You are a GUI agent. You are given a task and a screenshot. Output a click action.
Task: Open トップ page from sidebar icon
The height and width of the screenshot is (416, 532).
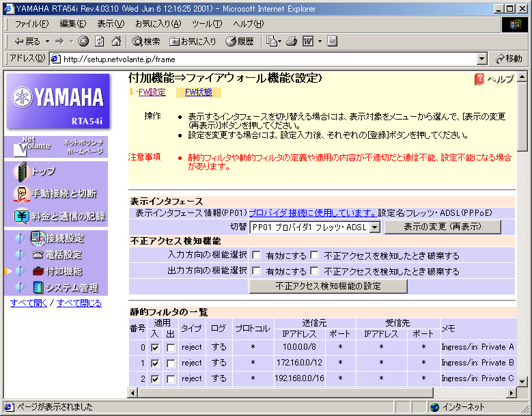23,171
